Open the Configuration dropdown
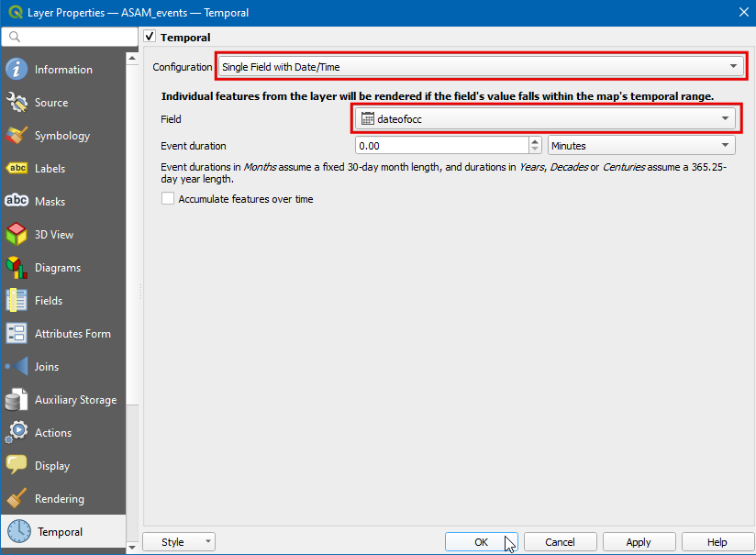 (x=481, y=67)
